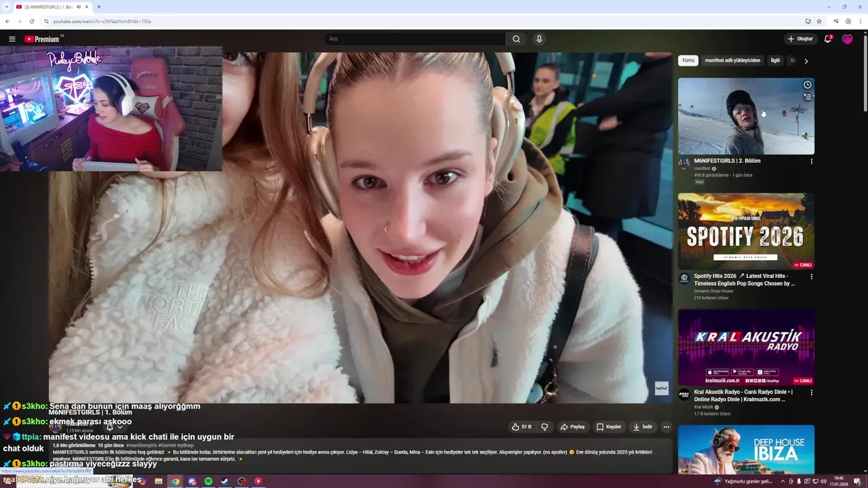Viewport: 868px width, 488px height.
Task: Add 2. Bölüm video to queue
Action: 807,97
